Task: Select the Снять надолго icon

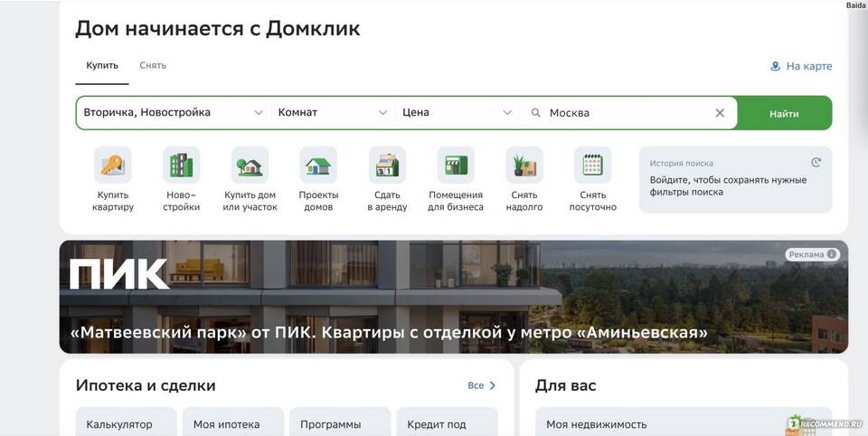Action: 524,166
